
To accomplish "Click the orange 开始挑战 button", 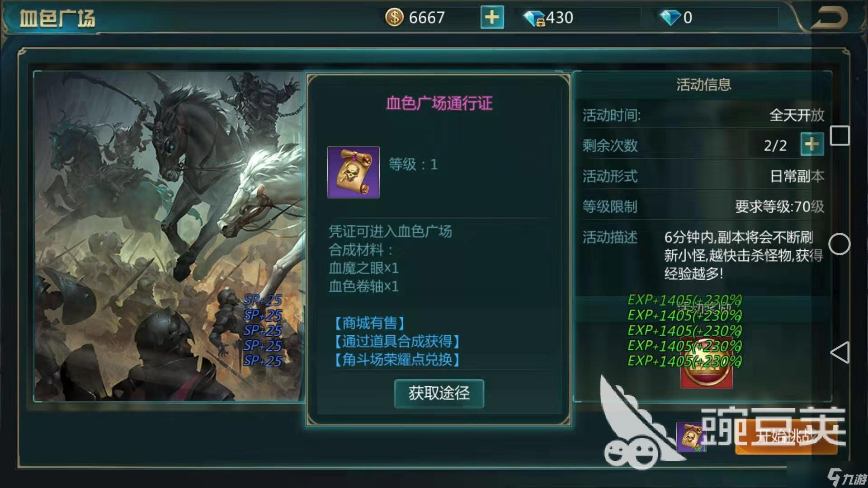I will (786, 436).
